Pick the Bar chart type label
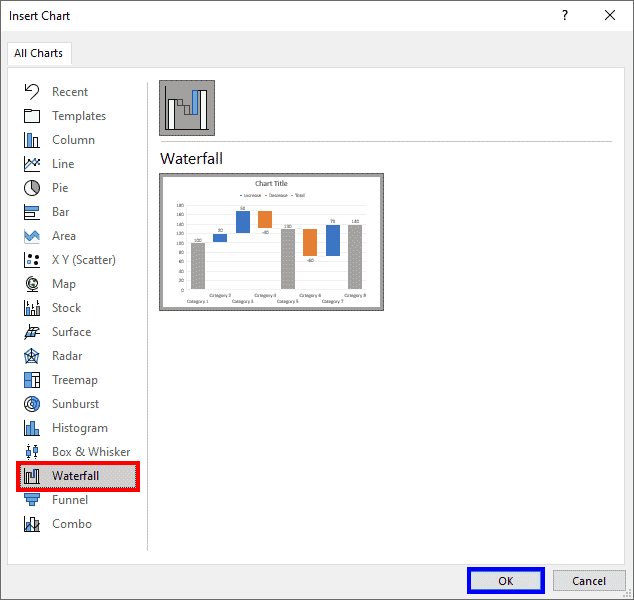The width and height of the screenshot is (634, 600). click(61, 212)
